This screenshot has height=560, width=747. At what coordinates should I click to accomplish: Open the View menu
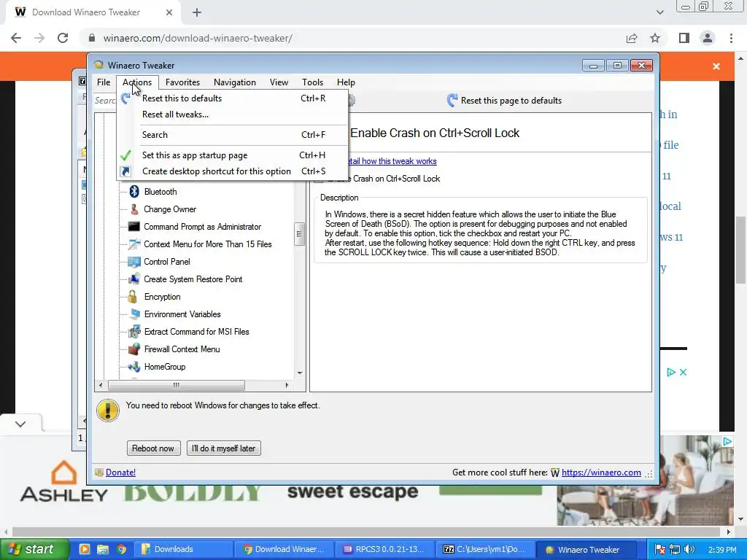[279, 82]
